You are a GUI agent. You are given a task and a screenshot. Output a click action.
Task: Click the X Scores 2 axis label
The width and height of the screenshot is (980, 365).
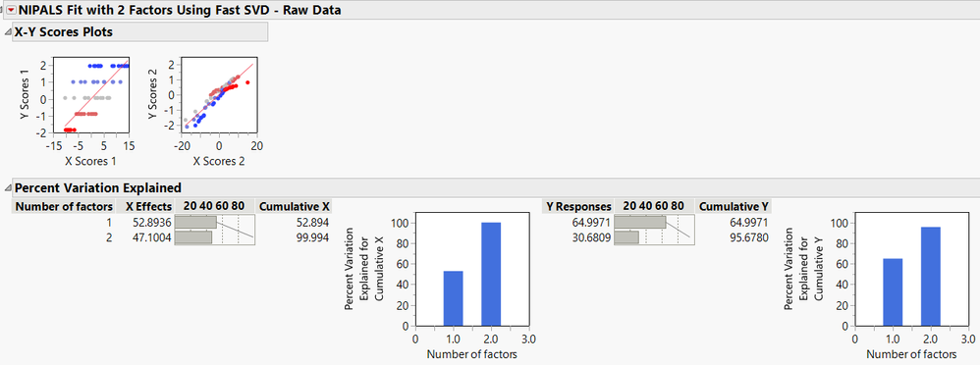(x=219, y=162)
